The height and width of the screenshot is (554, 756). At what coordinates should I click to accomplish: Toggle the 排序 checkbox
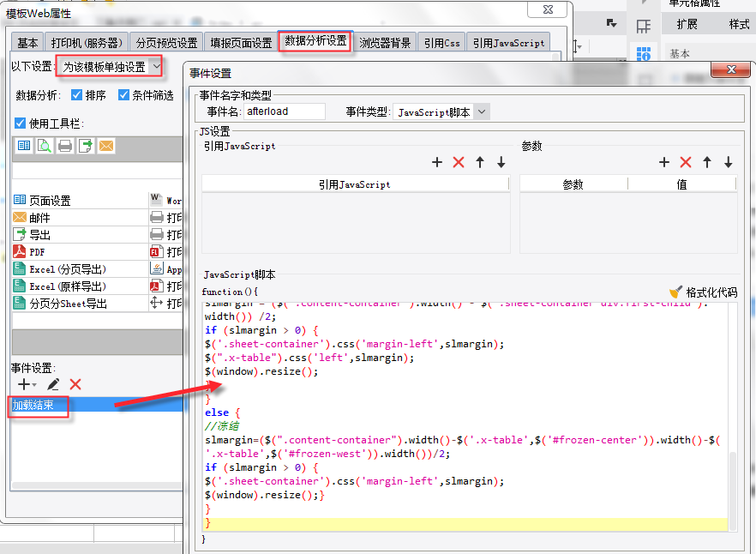click(x=76, y=95)
